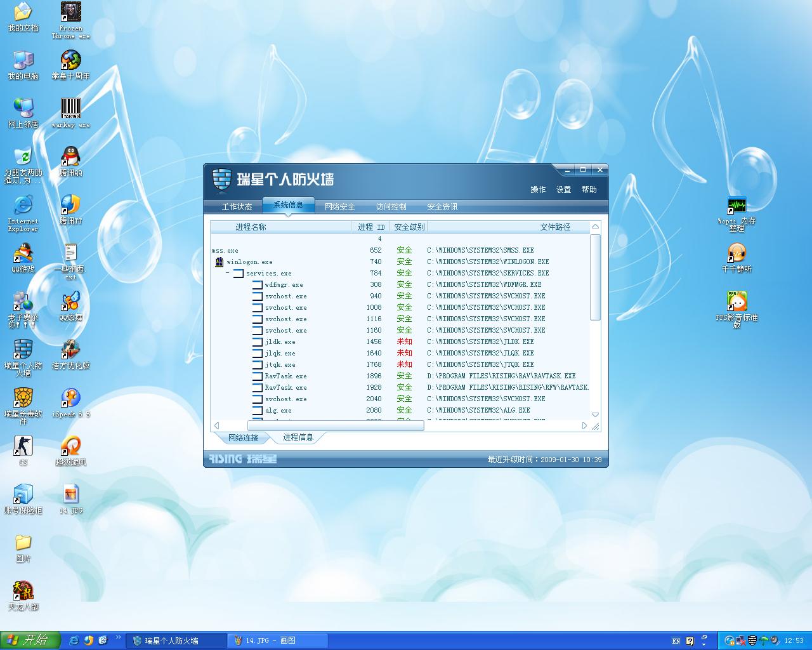The height and width of the screenshot is (650, 812).
Task: Collapse the services.exe process tree
Action: pos(228,273)
